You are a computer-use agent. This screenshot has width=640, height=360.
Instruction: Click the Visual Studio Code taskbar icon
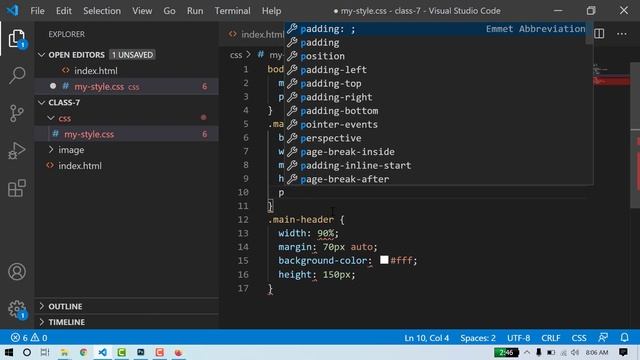(102, 352)
